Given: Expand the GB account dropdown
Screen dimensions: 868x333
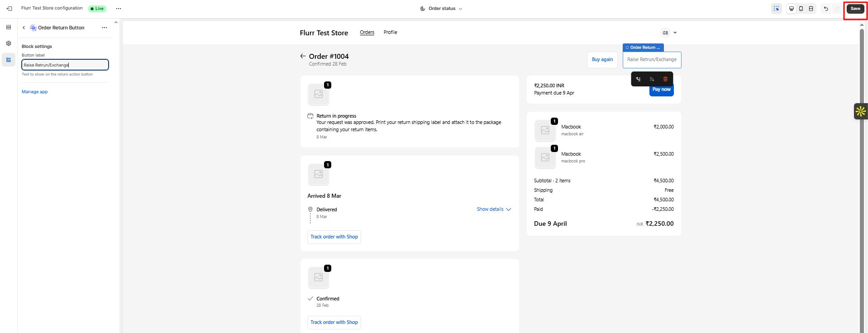Looking at the screenshot, I should pos(670,33).
